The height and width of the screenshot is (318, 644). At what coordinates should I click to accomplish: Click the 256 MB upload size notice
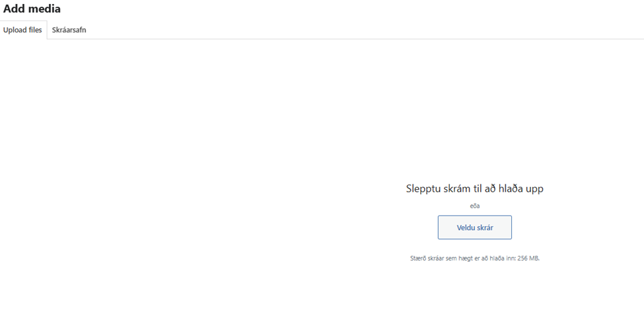[474, 258]
